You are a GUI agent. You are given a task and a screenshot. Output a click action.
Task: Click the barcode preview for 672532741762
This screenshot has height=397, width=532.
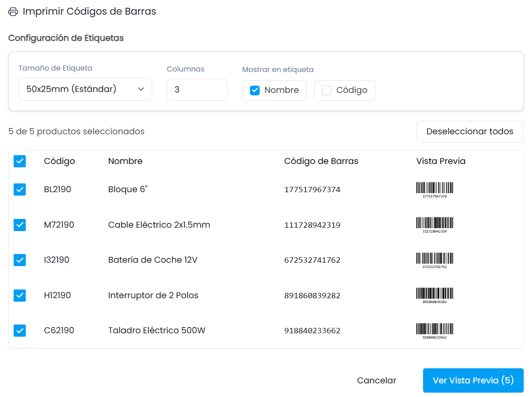(x=435, y=261)
